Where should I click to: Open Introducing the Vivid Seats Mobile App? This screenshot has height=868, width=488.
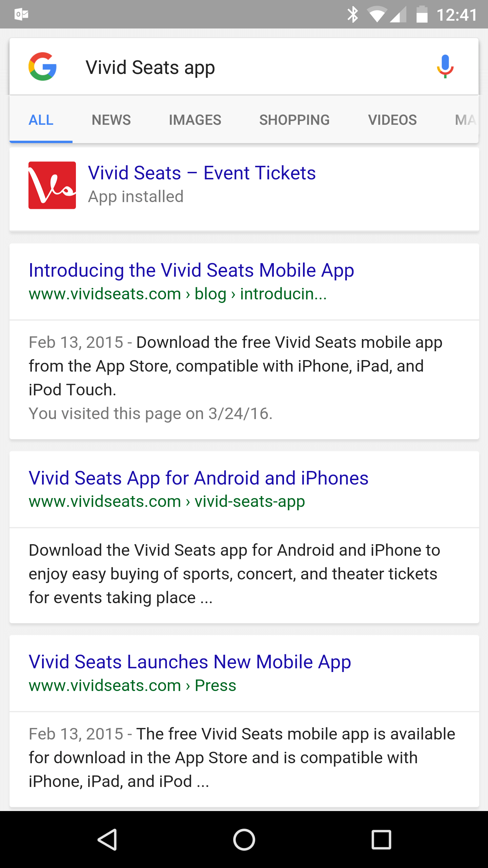(191, 270)
